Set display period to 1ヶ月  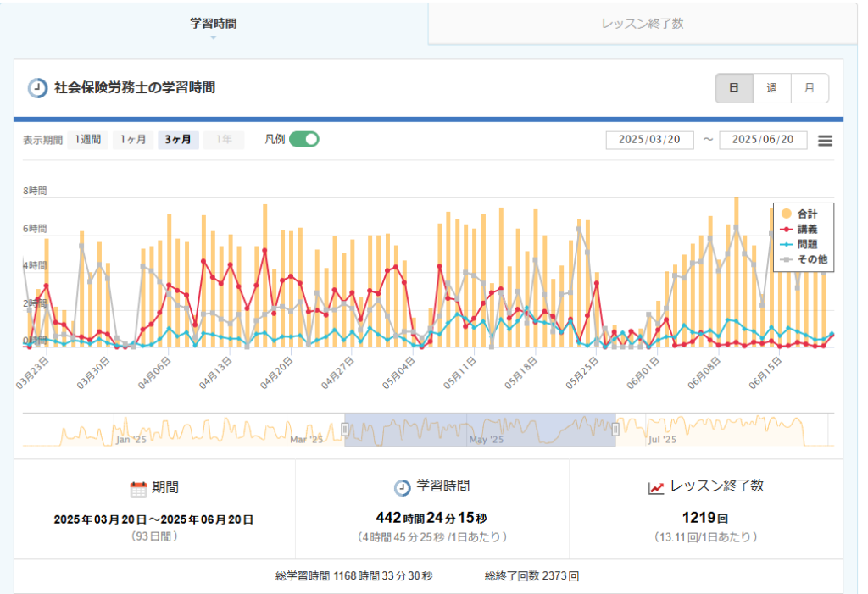coord(133,140)
